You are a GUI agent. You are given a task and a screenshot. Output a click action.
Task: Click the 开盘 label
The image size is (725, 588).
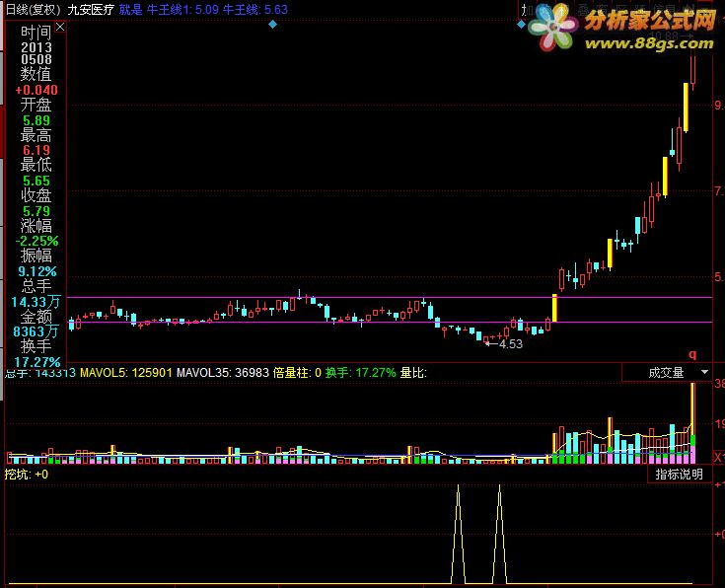[x=36, y=105]
